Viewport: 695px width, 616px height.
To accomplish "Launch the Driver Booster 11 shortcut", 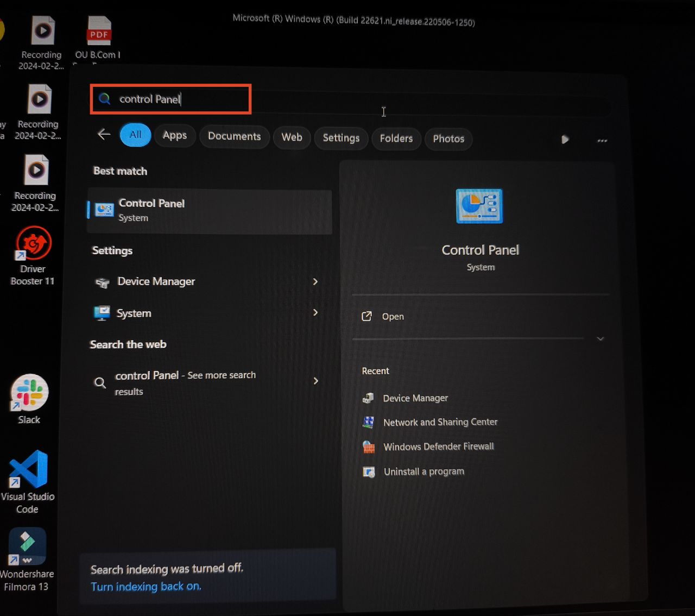I will pyautogui.click(x=34, y=244).
